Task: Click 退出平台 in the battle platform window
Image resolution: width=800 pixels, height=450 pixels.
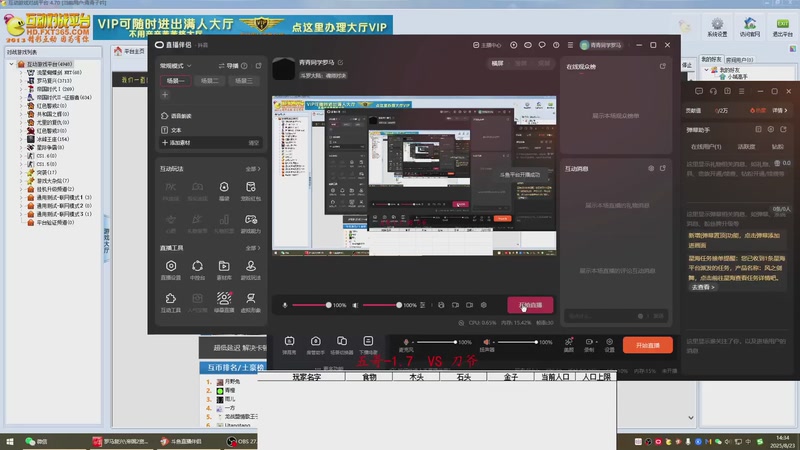Action: click(x=782, y=27)
